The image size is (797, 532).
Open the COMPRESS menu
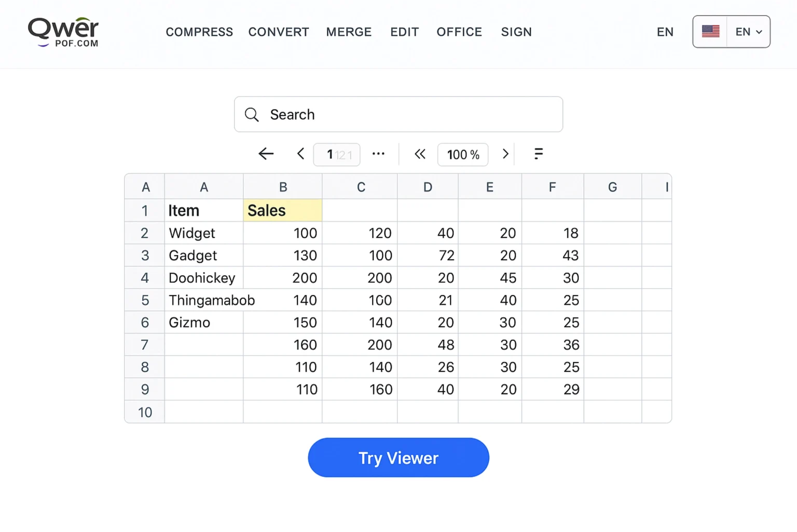[199, 32]
